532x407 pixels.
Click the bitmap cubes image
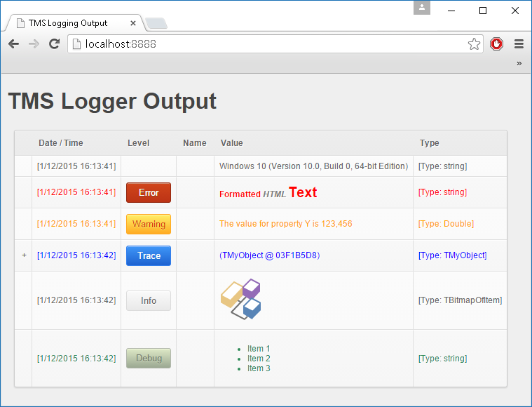pyautogui.click(x=241, y=300)
